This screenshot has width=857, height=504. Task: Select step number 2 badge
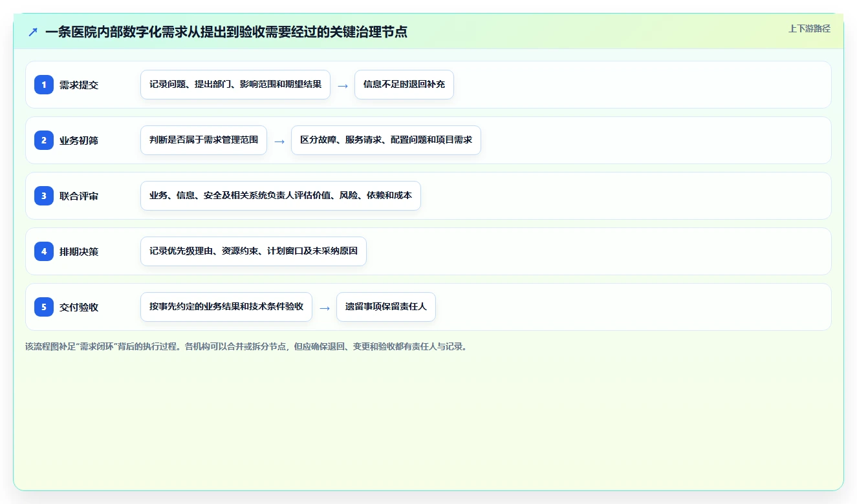point(44,140)
